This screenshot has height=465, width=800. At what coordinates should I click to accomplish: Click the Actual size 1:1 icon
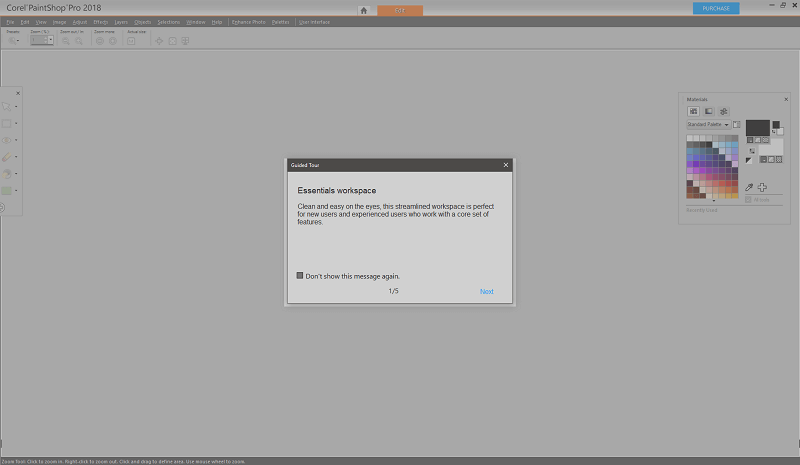point(131,41)
